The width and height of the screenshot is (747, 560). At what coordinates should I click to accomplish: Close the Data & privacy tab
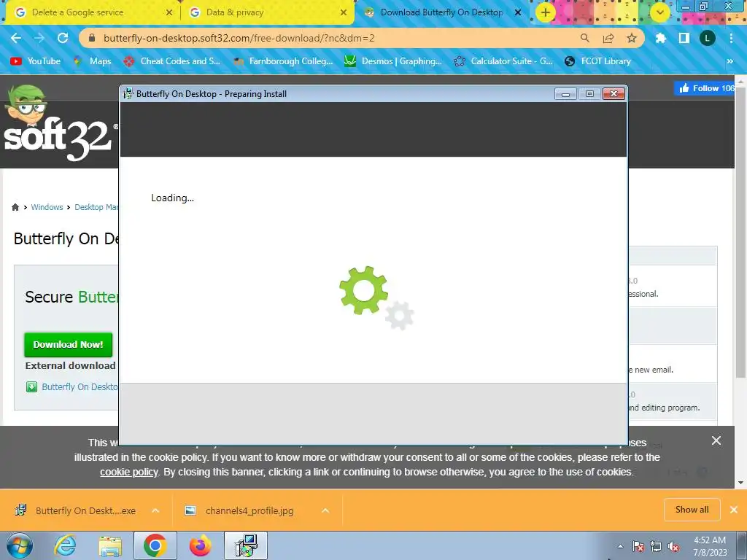344,12
